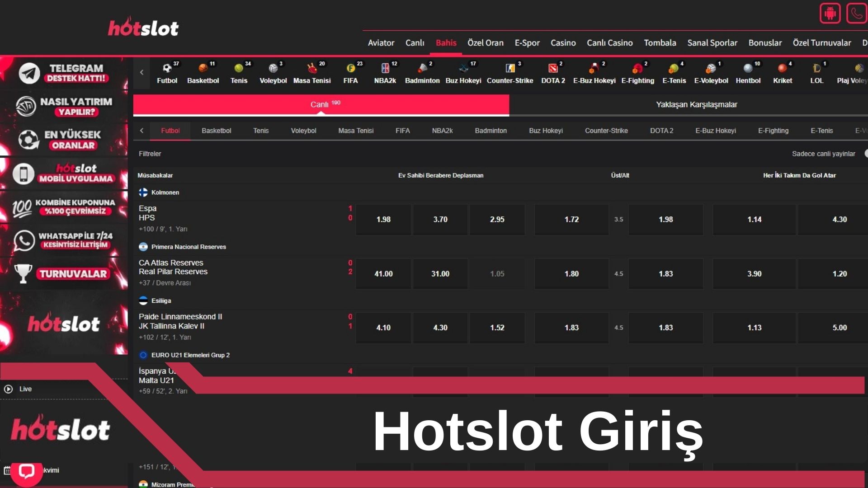Open the Telegram Destek Hatti banner
The height and width of the screenshot is (488, 868).
pyautogui.click(x=64, y=73)
